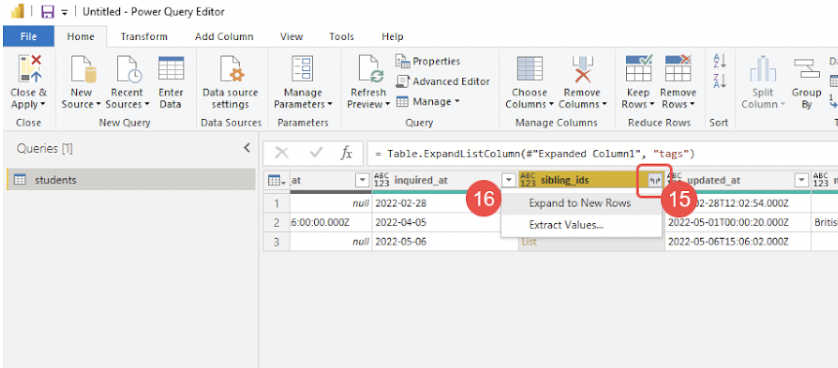Switch to the Add Column tab

[224, 37]
